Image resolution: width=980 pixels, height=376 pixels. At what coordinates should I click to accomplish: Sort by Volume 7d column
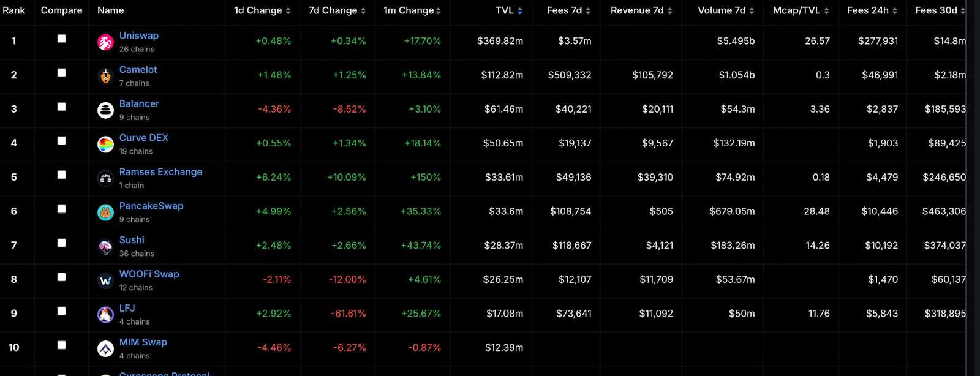click(726, 10)
